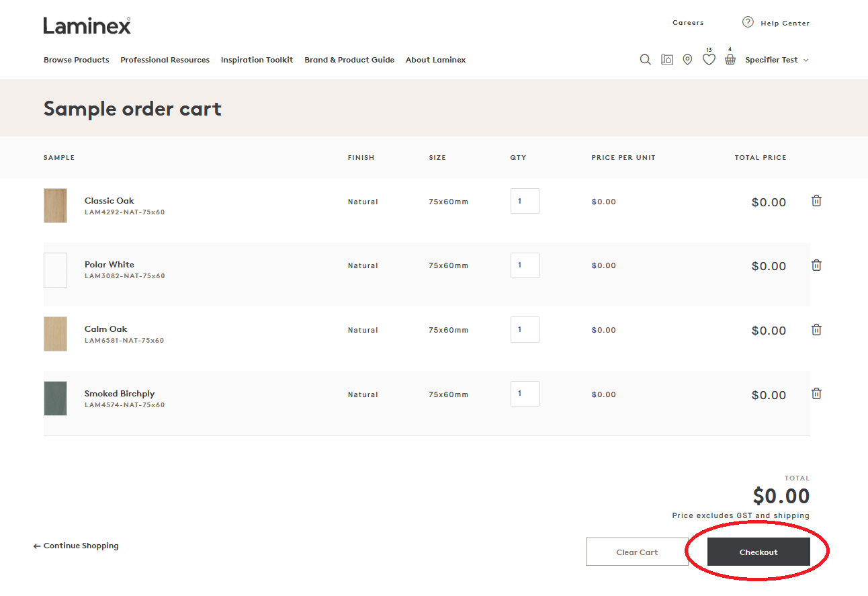View favourites via the heart icon
Image resolution: width=868 pixels, height=596 pixels.
[x=709, y=59]
